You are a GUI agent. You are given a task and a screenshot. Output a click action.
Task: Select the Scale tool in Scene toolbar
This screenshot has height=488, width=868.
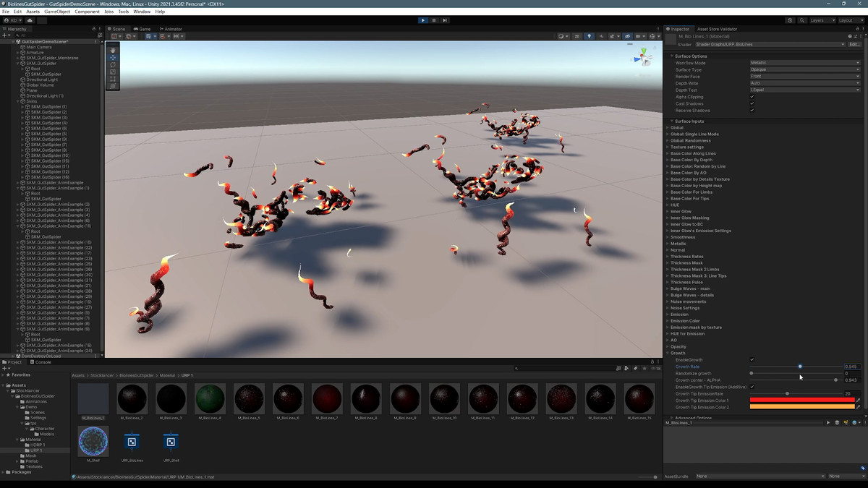pyautogui.click(x=113, y=72)
